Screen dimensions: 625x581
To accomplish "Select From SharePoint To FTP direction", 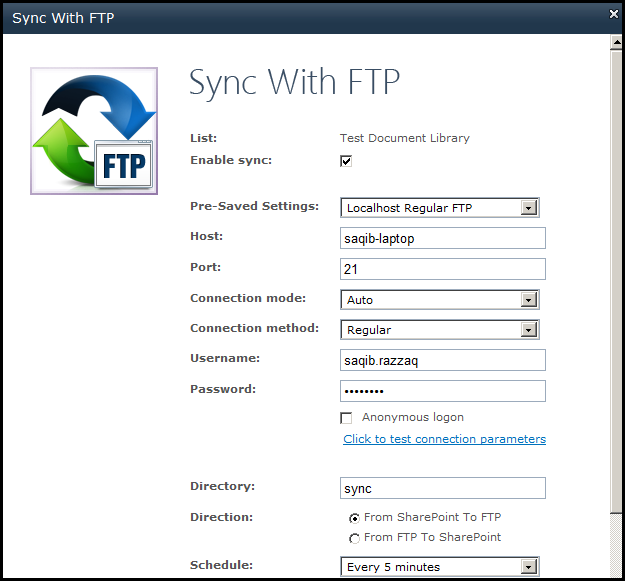I will coord(354,518).
